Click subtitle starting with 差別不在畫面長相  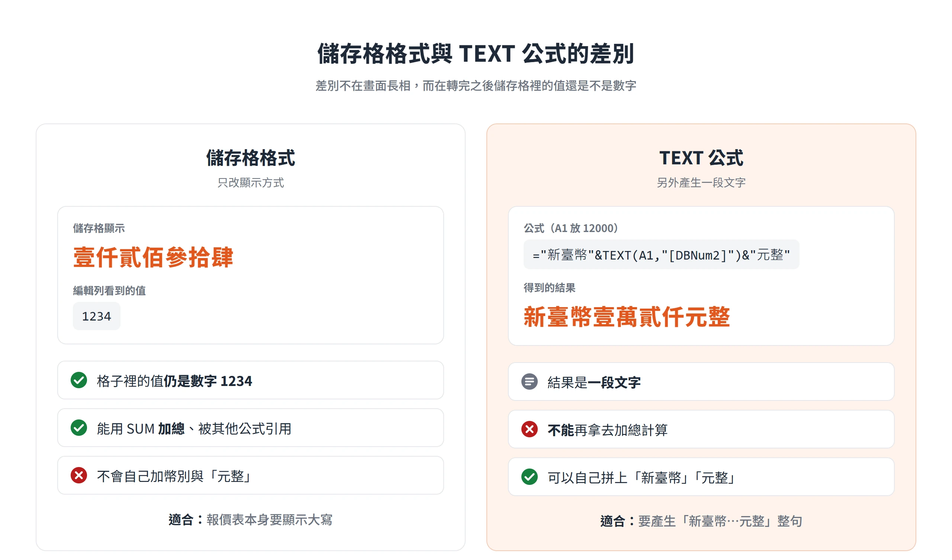pyautogui.click(x=476, y=86)
